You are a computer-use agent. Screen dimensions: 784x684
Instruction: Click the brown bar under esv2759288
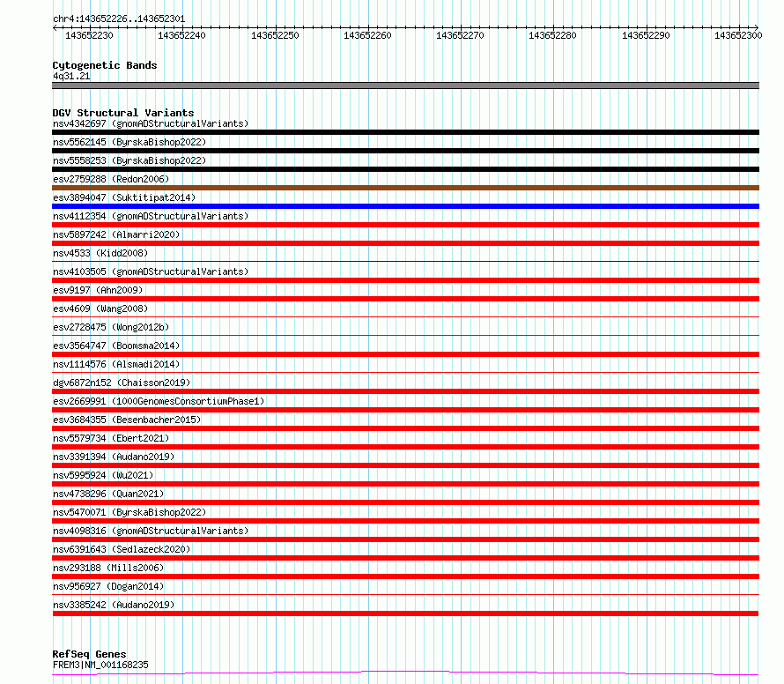[x=405, y=188]
